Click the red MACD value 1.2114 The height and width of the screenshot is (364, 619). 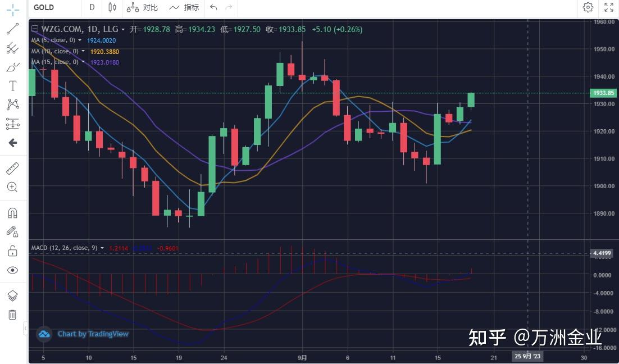pos(118,248)
